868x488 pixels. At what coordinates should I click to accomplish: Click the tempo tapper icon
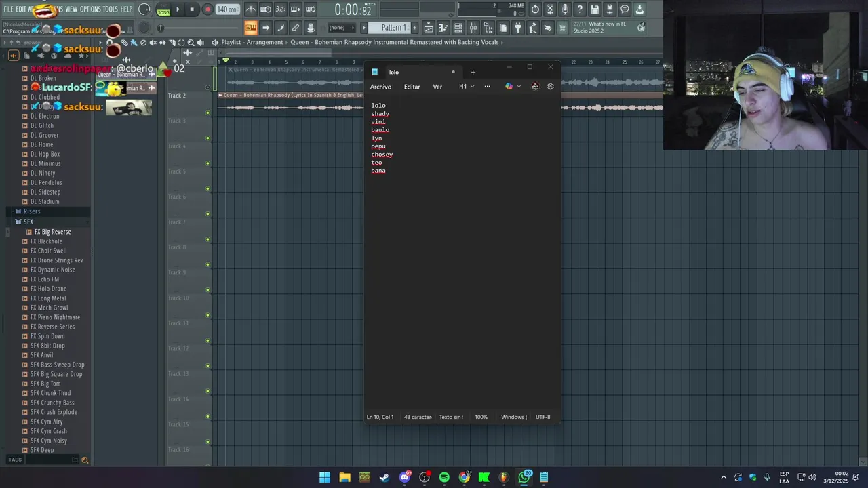point(533,28)
